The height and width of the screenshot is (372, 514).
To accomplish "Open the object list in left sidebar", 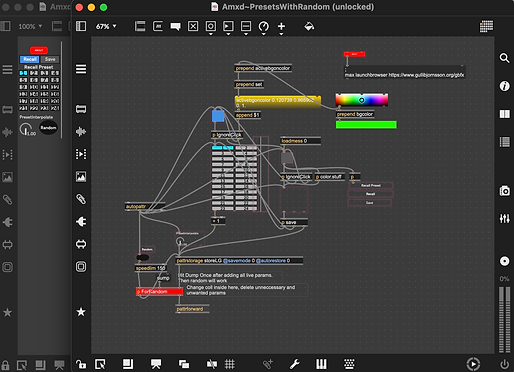I will tap(81, 69).
